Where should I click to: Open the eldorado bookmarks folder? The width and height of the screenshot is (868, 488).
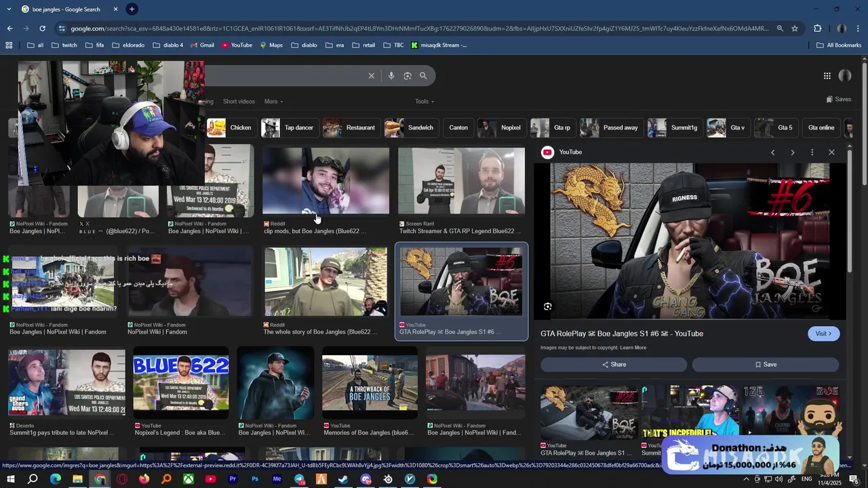tap(127, 45)
